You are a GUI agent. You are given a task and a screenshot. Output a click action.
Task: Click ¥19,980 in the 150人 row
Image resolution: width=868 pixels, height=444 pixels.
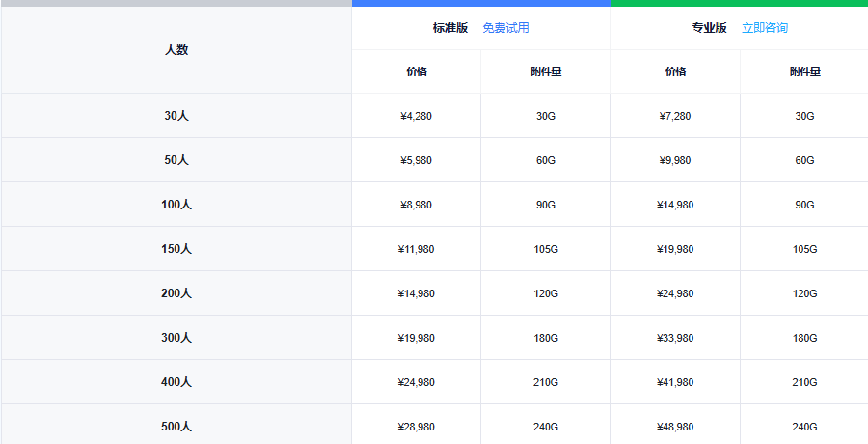click(675, 249)
